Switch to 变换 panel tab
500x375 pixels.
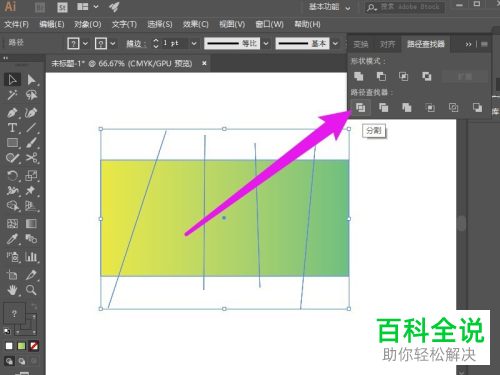pyautogui.click(x=361, y=44)
